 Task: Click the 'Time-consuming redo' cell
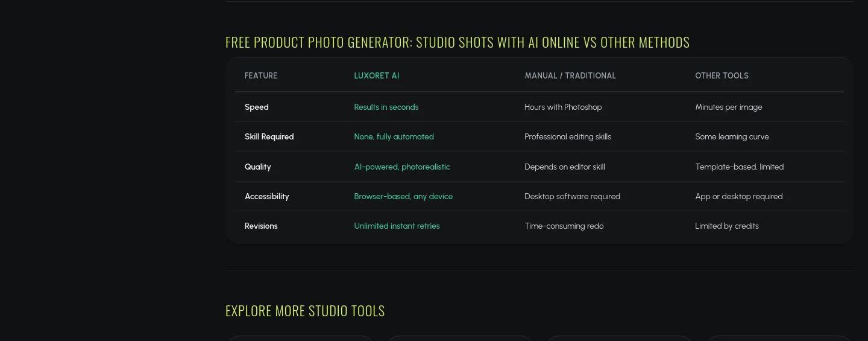coord(564,226)
